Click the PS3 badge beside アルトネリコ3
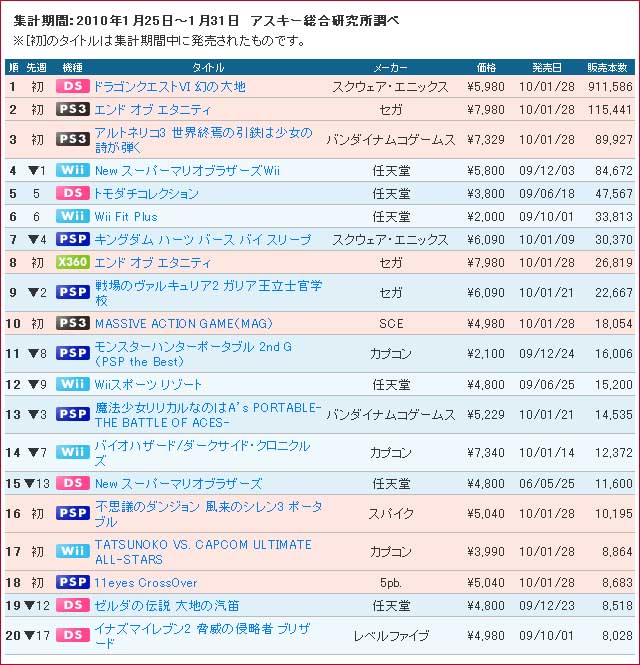640x665 pixels. click(73, 139)
